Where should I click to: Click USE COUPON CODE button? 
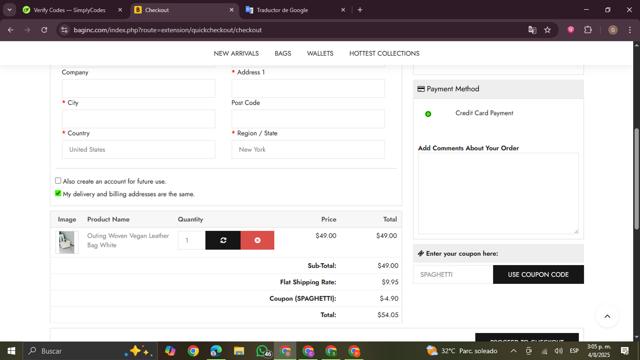pos(538,275)
